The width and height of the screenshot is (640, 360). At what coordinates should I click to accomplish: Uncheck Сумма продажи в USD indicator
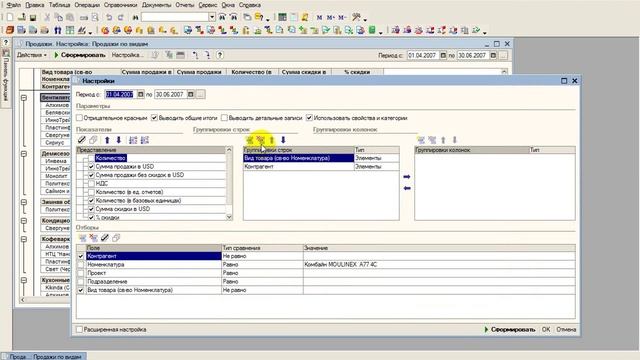click(x=91, y=167)
